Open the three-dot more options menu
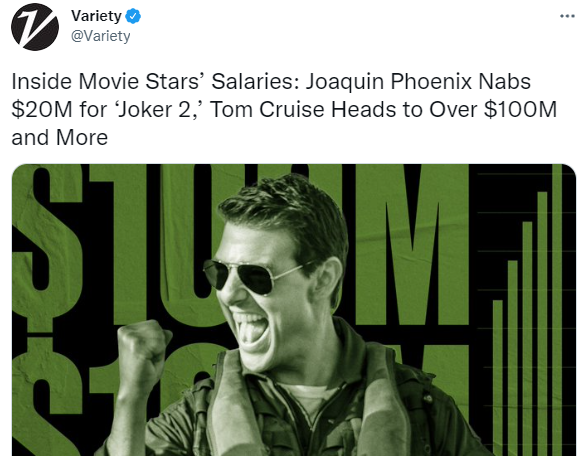Screen dimensions: 588x456 567,16
